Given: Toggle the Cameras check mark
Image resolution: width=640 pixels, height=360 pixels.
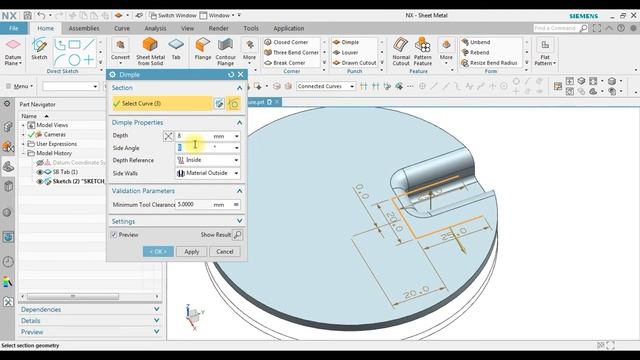Looking at the screenshot, I should coord(31,134).
